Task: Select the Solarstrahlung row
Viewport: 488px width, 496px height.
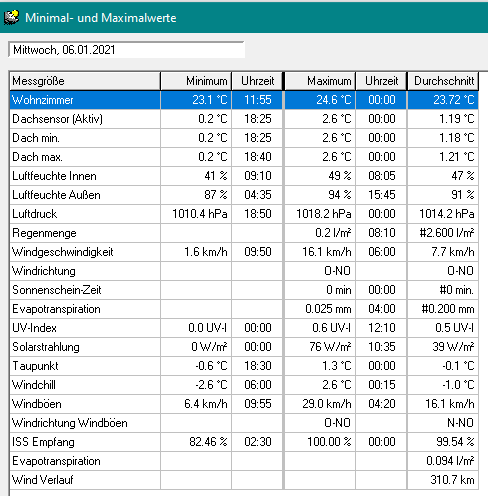Action: tap(244, 347)
